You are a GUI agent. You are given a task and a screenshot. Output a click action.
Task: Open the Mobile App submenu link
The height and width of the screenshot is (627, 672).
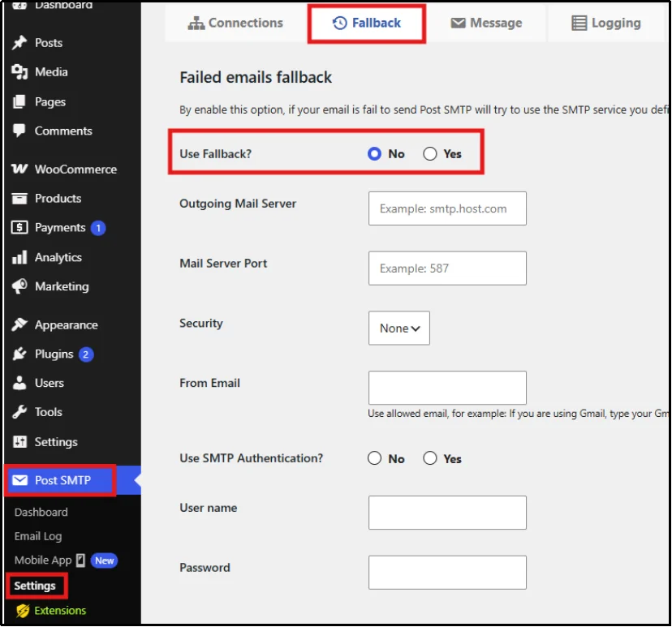(x=43, y=560)
